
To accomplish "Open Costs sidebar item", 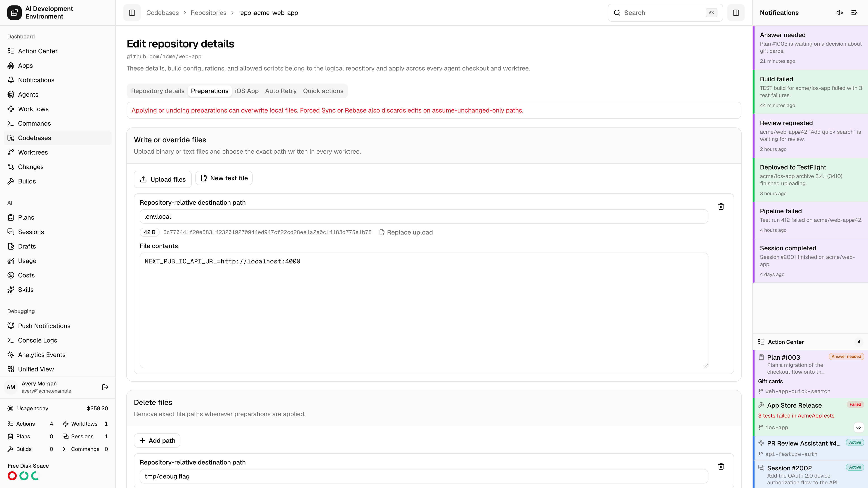I will pyautogui.click(x=58, y=275).
